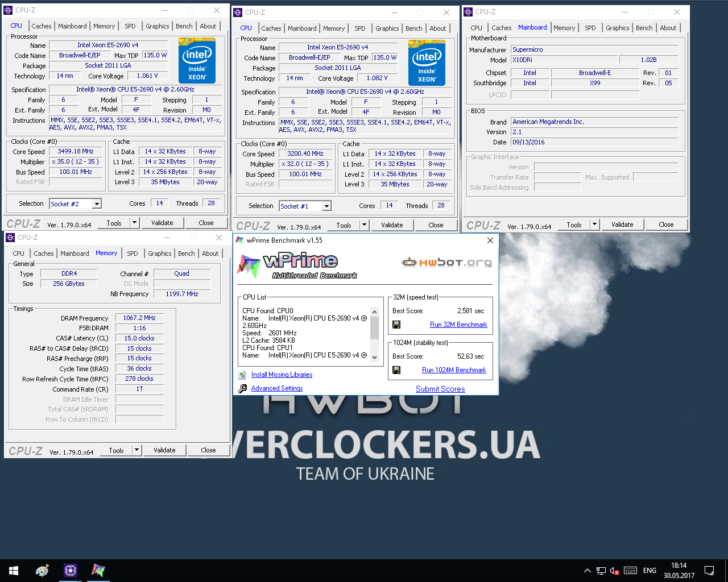Click Validate in the Socket #2 window

[x=162, y=223]
